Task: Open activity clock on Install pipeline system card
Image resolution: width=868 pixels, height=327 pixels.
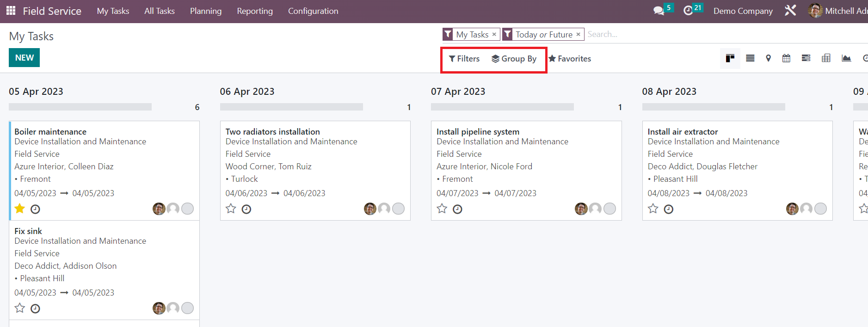Action: 457,210
